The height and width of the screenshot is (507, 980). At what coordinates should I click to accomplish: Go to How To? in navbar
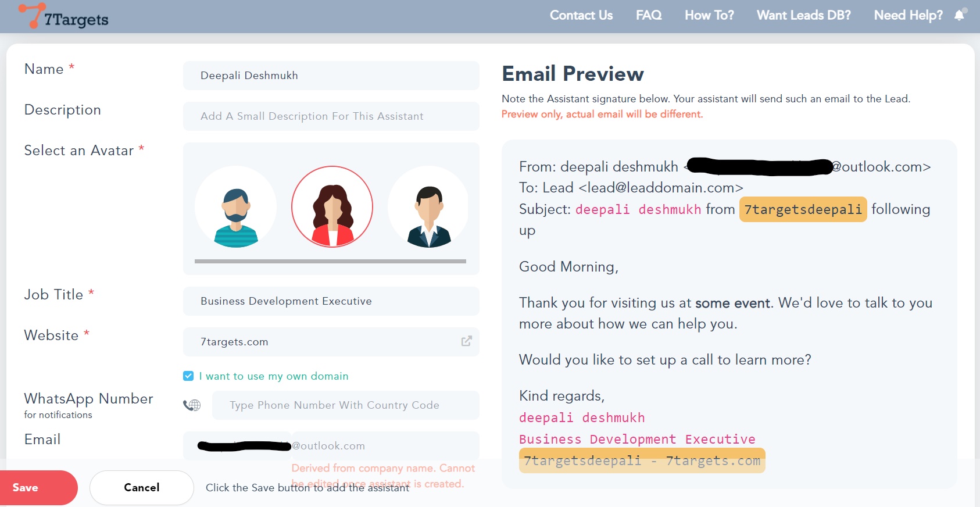click(x=709, y=16)
